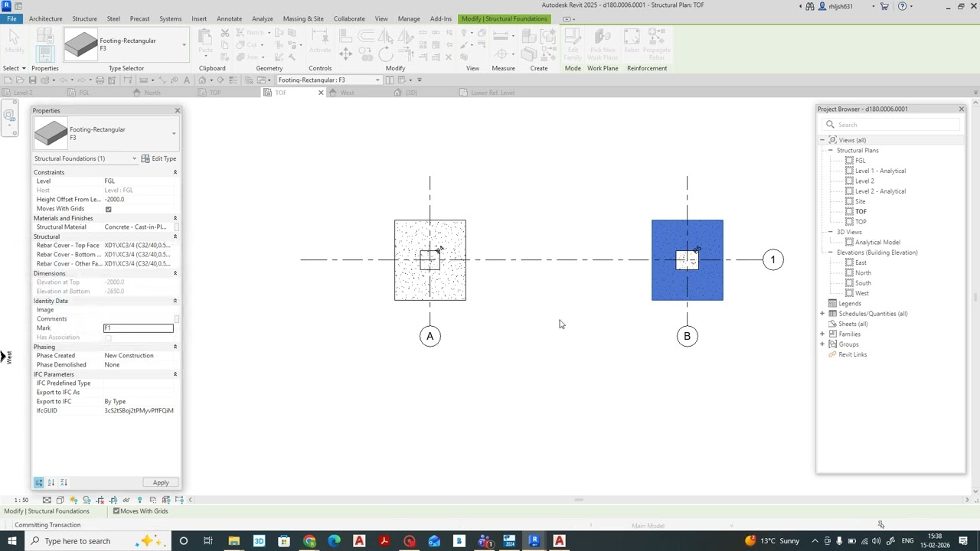Viewport: 980px width, 551px height.
Task: Click the Mark input field
Action: tap(139, 328)
